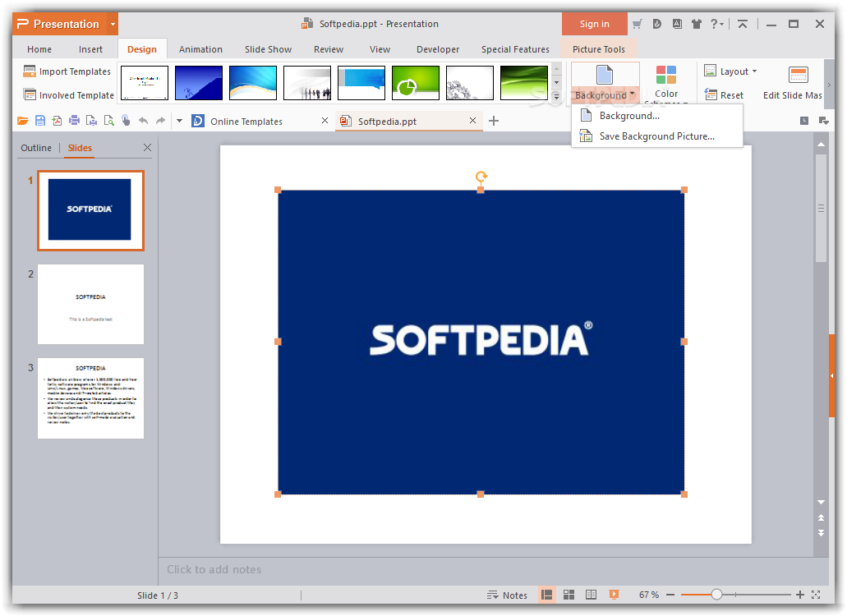This screenshot has height=616, width=847.
Task: Collapse the ribbon with the caret icon
Action: click(743, 24)
